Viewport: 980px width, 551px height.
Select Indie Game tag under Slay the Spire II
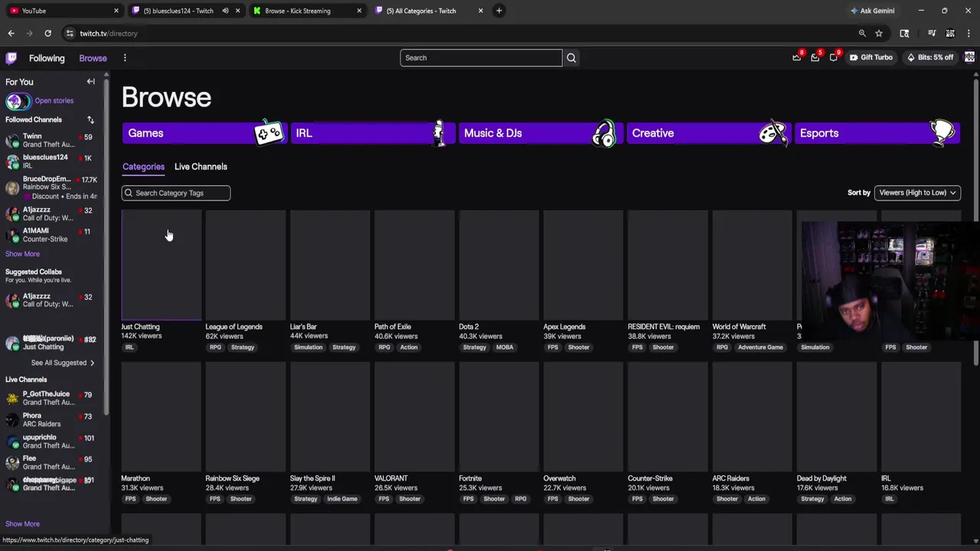coord(342,499)
